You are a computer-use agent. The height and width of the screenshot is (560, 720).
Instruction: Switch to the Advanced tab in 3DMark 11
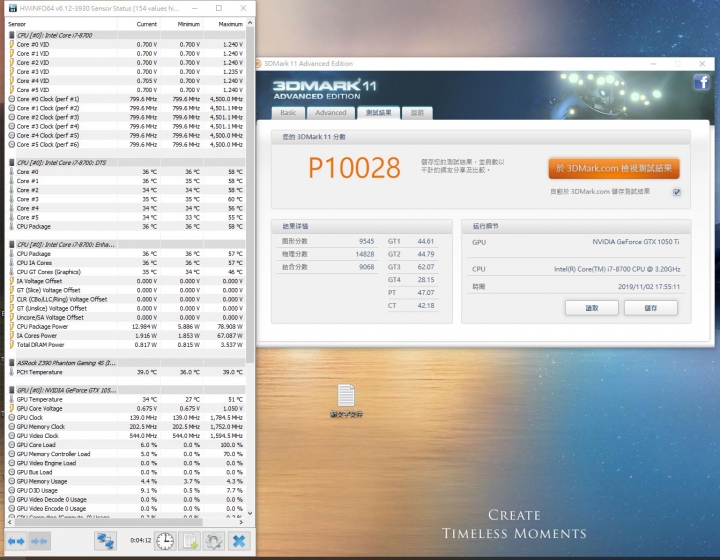(331, 112)
